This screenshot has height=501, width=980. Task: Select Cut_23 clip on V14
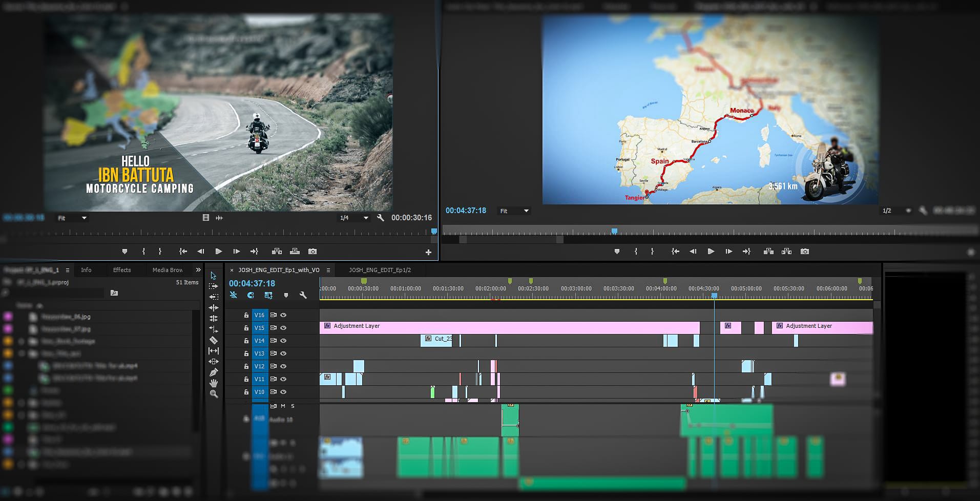(436, 340)
